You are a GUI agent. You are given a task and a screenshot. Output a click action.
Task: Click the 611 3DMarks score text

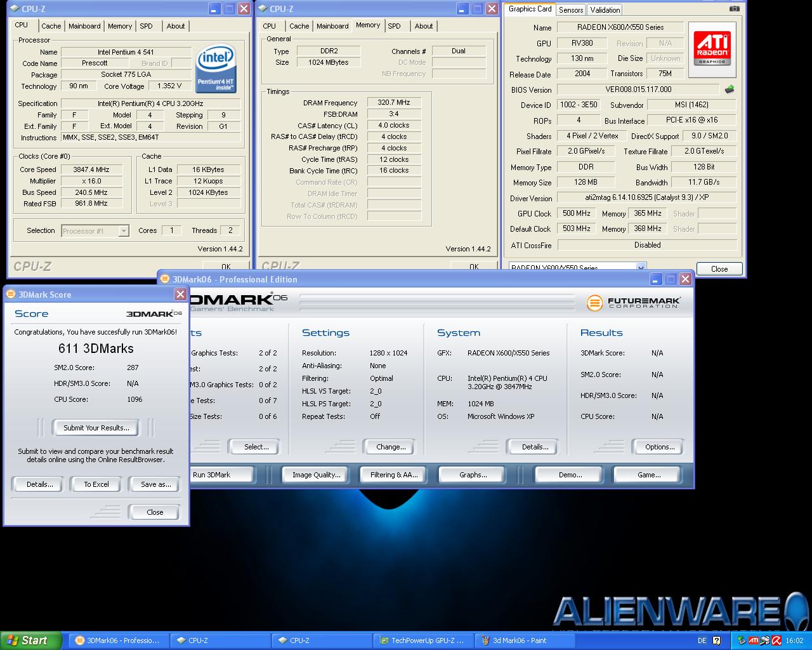[96, 348]
